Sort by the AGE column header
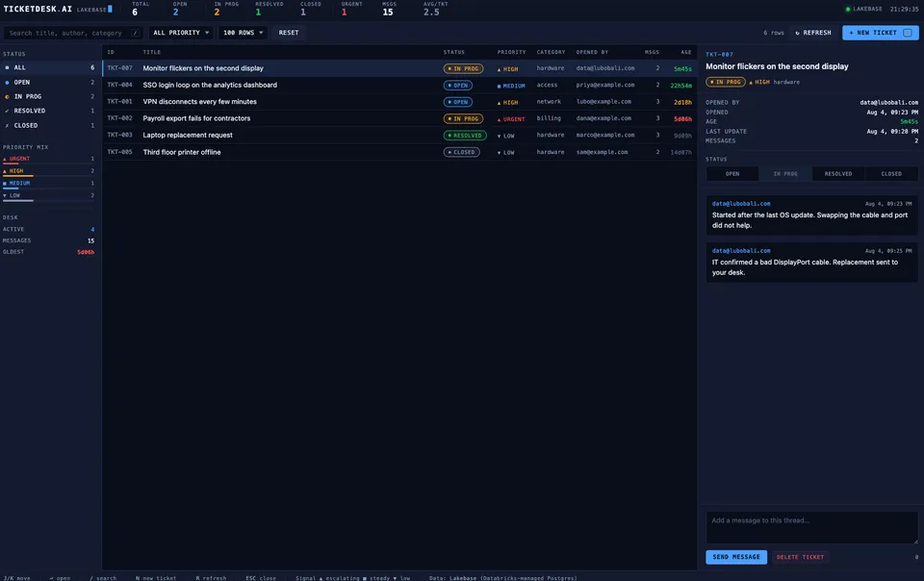The height and width of the screenshot is (581, 924). point(686,52)
